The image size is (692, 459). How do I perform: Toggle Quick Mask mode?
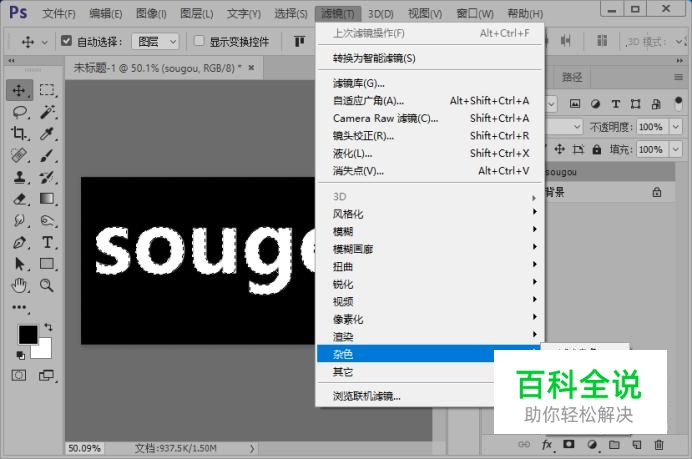[x=19, y=376]
